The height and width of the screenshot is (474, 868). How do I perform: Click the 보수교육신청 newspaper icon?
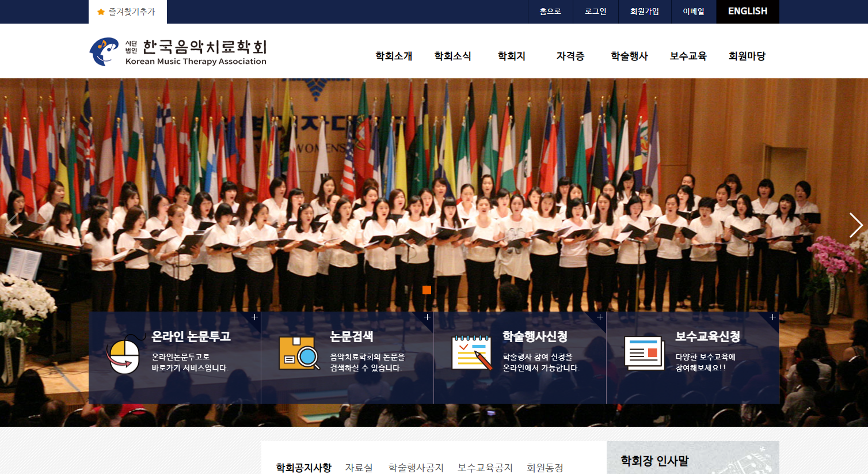tap(645, 352)
